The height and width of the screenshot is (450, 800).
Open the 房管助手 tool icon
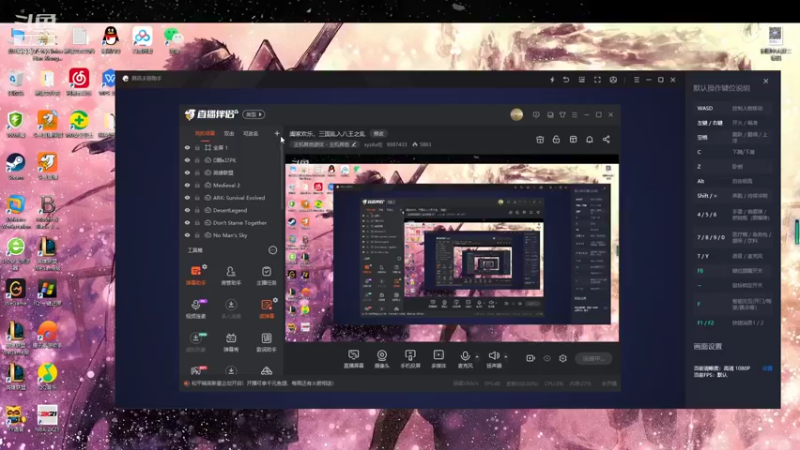(x=231, y=275)
